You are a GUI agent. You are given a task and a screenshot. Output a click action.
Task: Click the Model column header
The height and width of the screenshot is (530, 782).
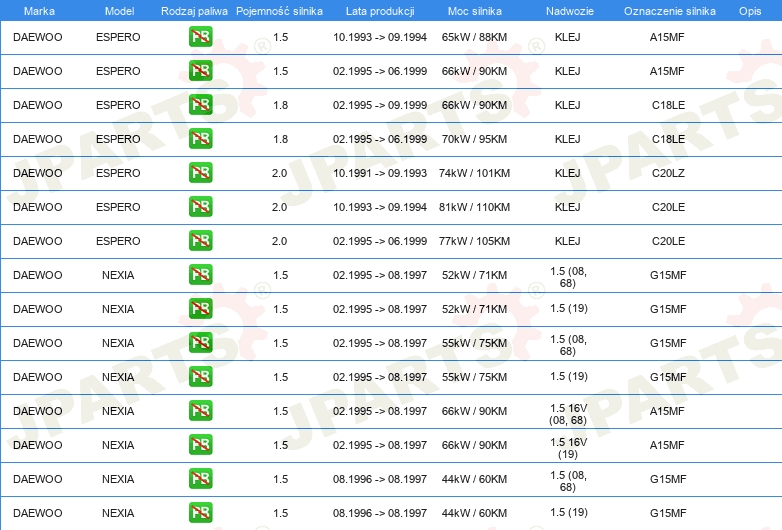[x=119, y=10]
